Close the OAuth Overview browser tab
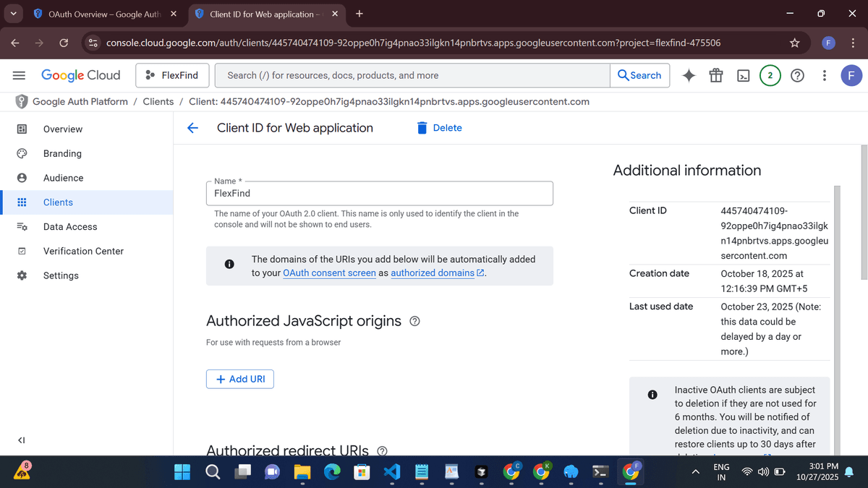 pos(174,14)
